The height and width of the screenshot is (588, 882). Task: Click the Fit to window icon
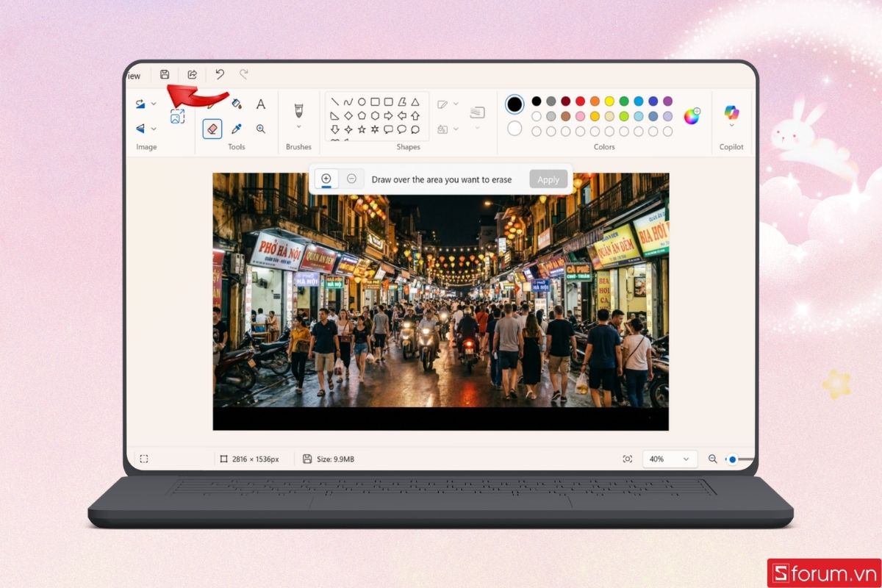pos(627,459)
